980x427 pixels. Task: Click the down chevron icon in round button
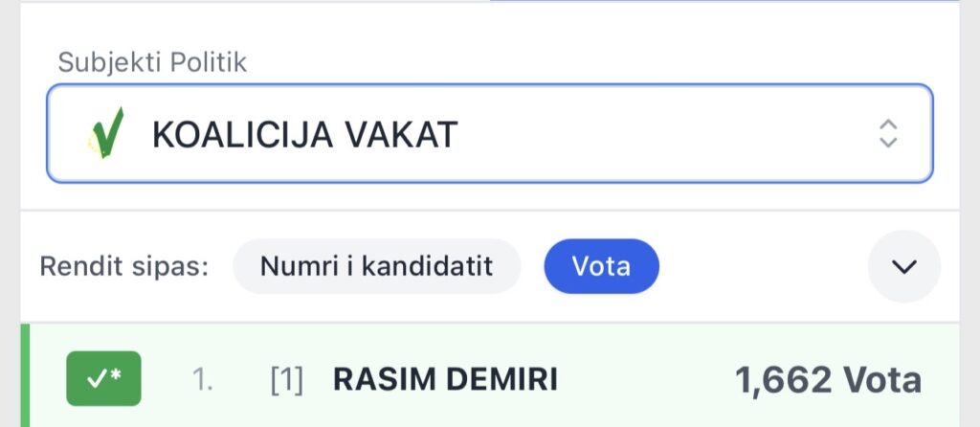tap(903, 266)
